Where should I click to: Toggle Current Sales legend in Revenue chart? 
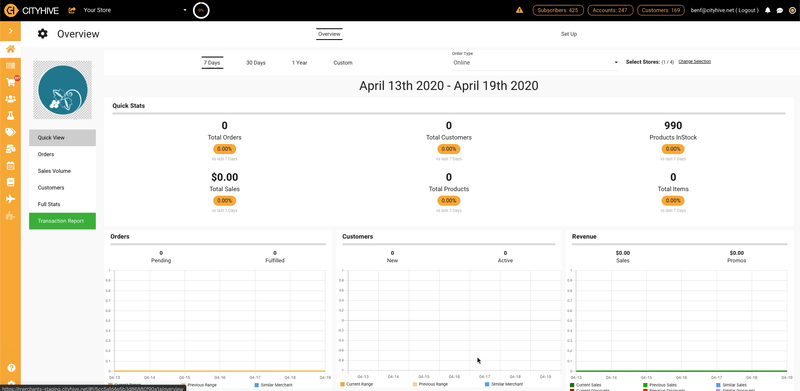(585, 385)
